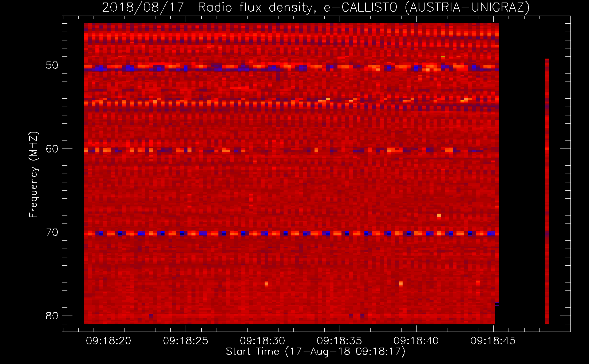Image resolution: width=589 pixels, height=364 pixels.
Task: Click the 70 frequency tick label
Action: (52, 232)
